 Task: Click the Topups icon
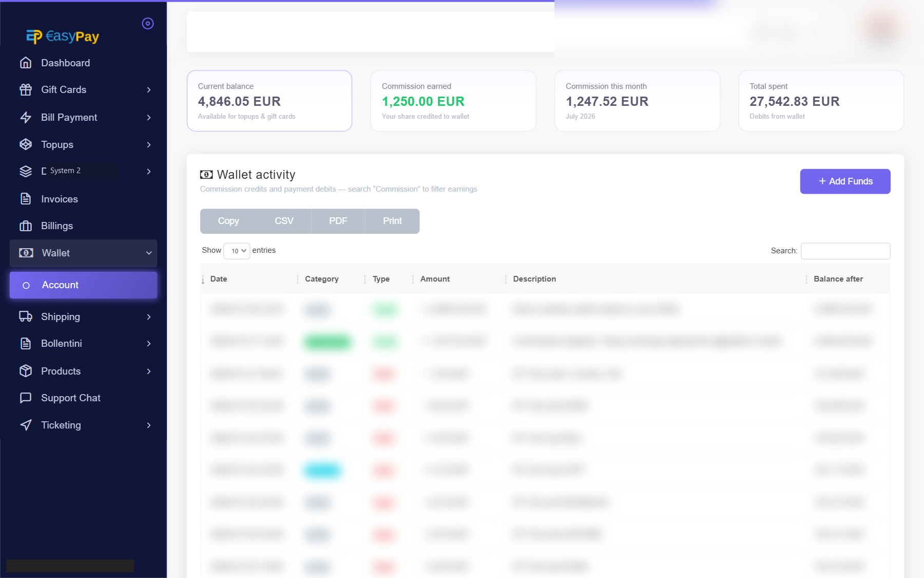pos(26,144)
